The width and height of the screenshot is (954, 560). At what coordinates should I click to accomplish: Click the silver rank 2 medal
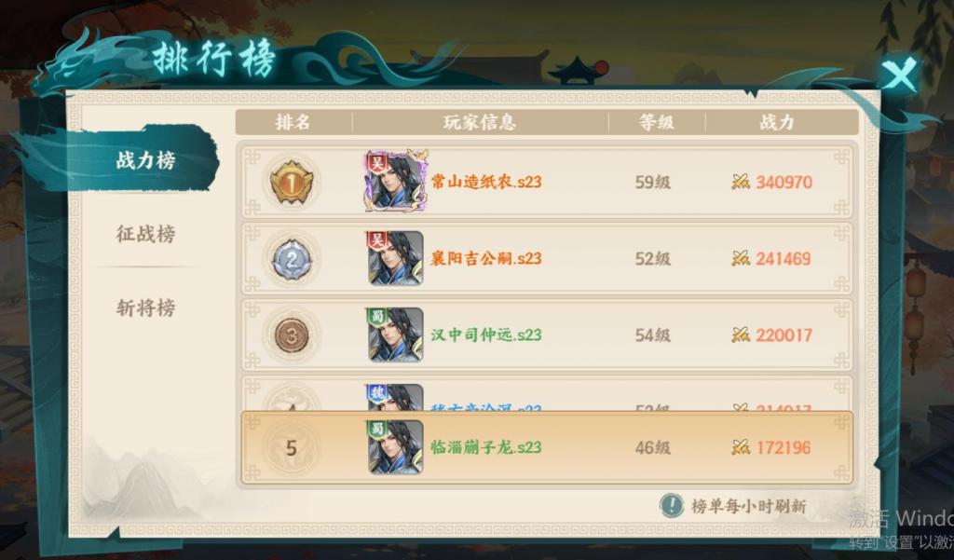292,260
